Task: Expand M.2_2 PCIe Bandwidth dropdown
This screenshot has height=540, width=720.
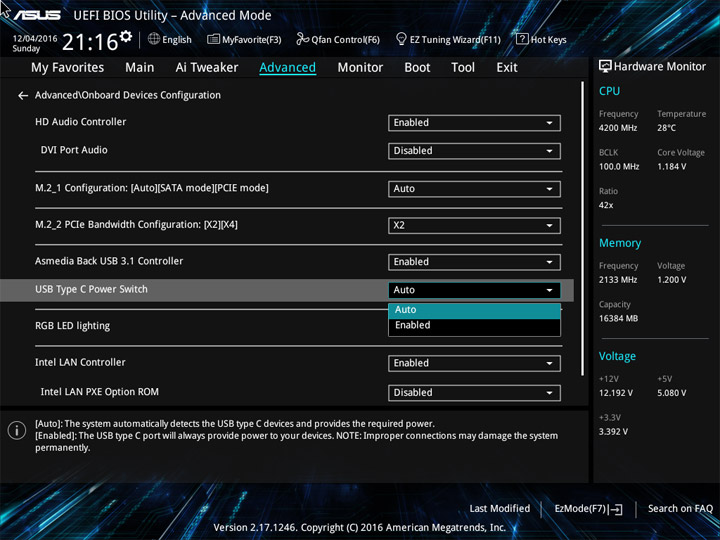Action: 474,226
